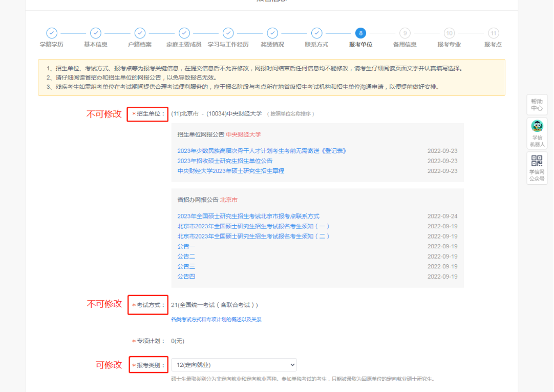
Task: Open the 家庭主要成员 step icon
Action: [184, 33]
